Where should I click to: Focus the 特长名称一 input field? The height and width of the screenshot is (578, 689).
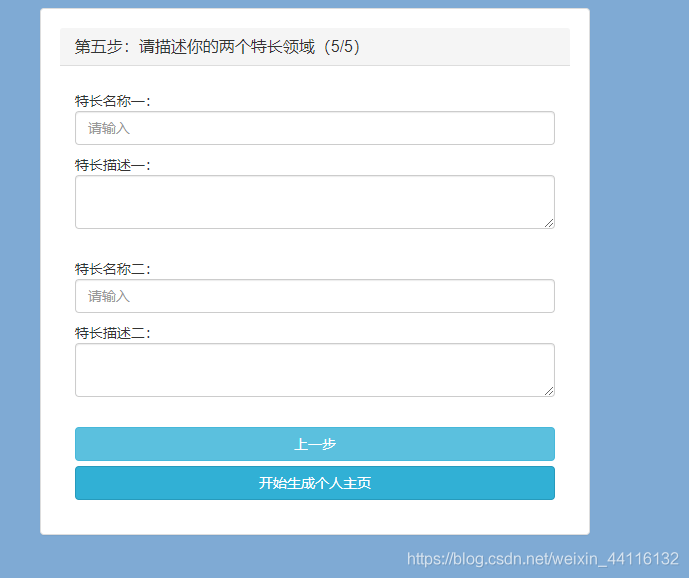pyautogui.click(x=315, y=128)
